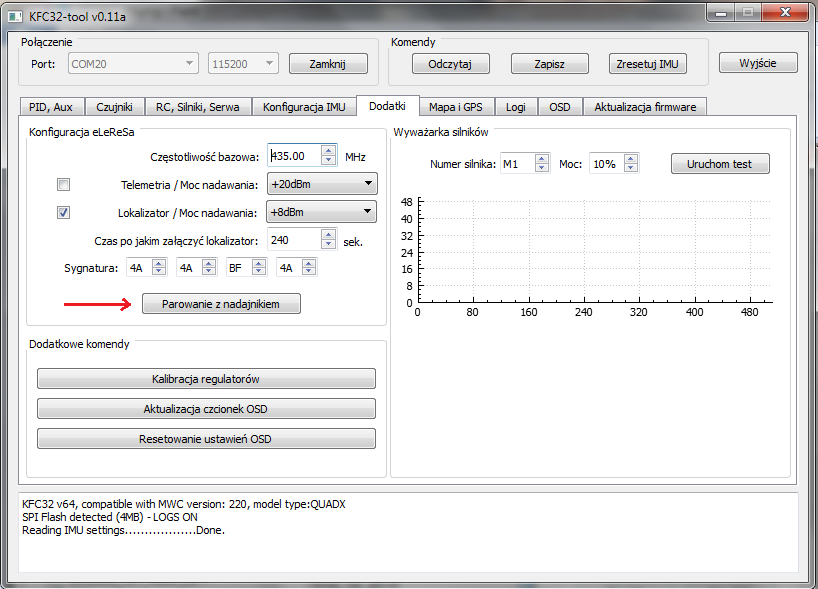The image size is (818, 589).
Task: Switch to the PID, Aux tab
Action: (x=51, y=107)
